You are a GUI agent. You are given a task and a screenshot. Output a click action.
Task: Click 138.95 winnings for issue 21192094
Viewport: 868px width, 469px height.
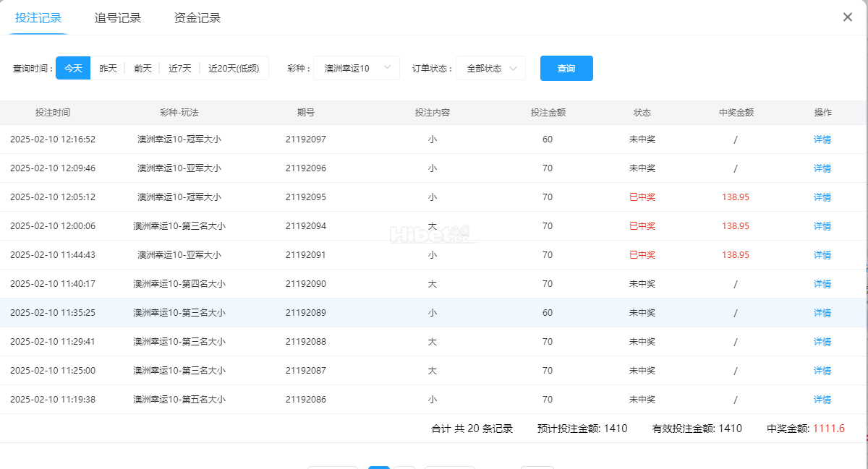click(x=736, y=226)
